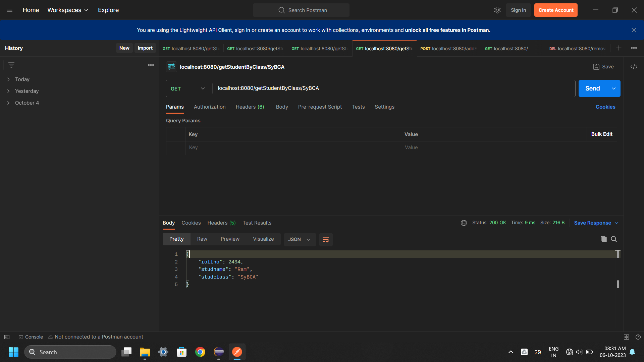Image resolution: width=644 pixels, height=362 pixels.
Task: Click the search response magnifier icon
Action: point(614,239)
